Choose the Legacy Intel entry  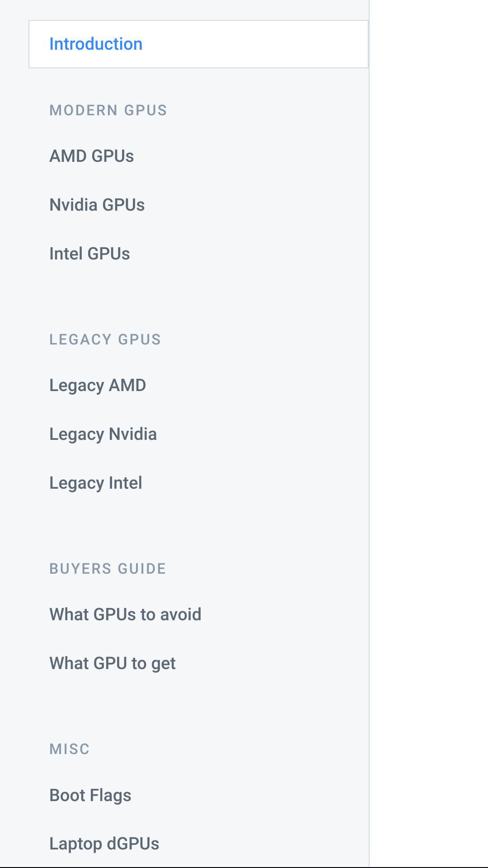click(96, 483)
